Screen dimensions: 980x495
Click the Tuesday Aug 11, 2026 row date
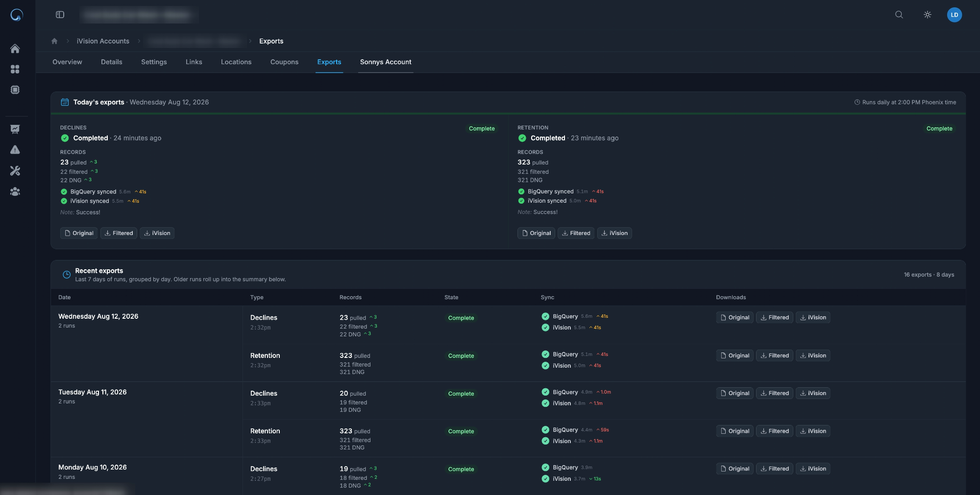(x=92, y=392)
